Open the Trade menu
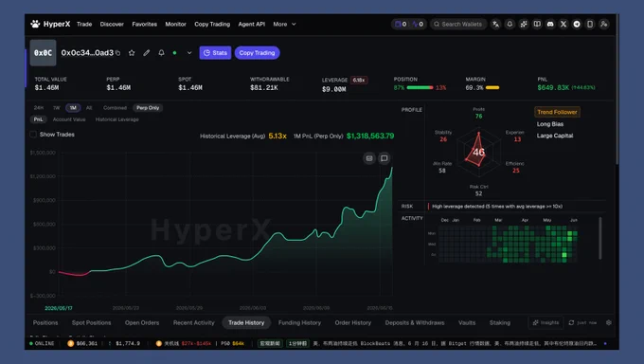Screen dimensions: 644x364 click(x=84, y=25)
